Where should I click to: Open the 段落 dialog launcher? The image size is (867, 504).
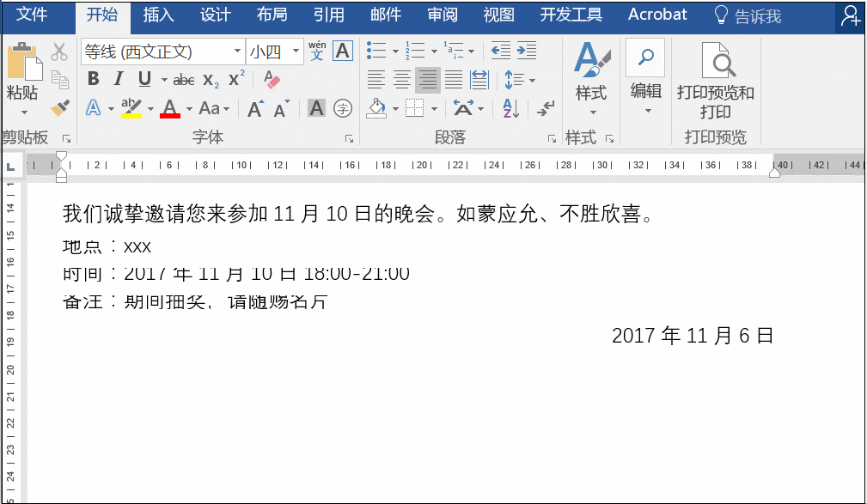tap(550, 137)
